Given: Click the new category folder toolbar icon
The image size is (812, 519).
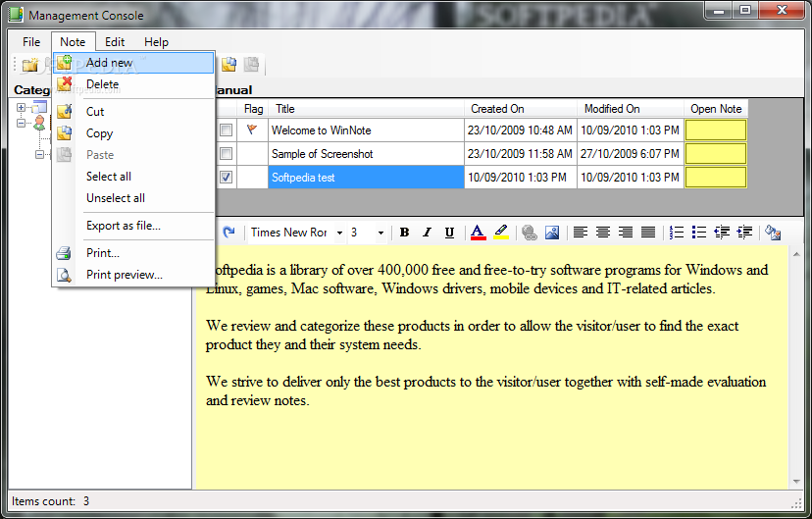Looking at the screenshot, I should pyautogui.click(x=30, y=64).
